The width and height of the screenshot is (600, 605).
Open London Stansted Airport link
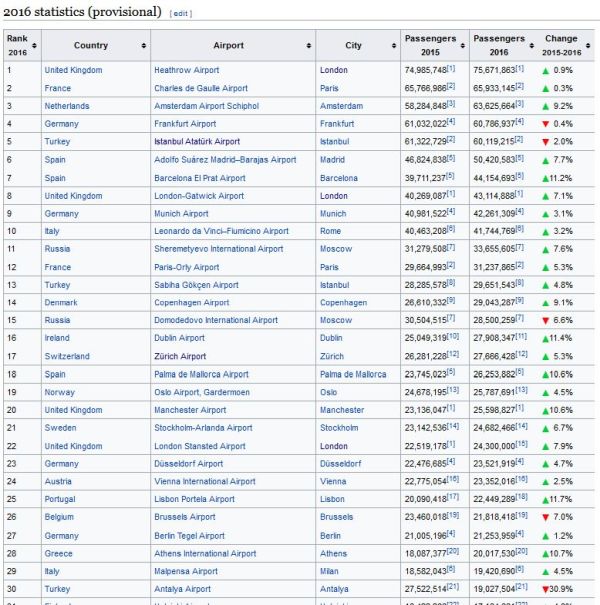(199, 446)
